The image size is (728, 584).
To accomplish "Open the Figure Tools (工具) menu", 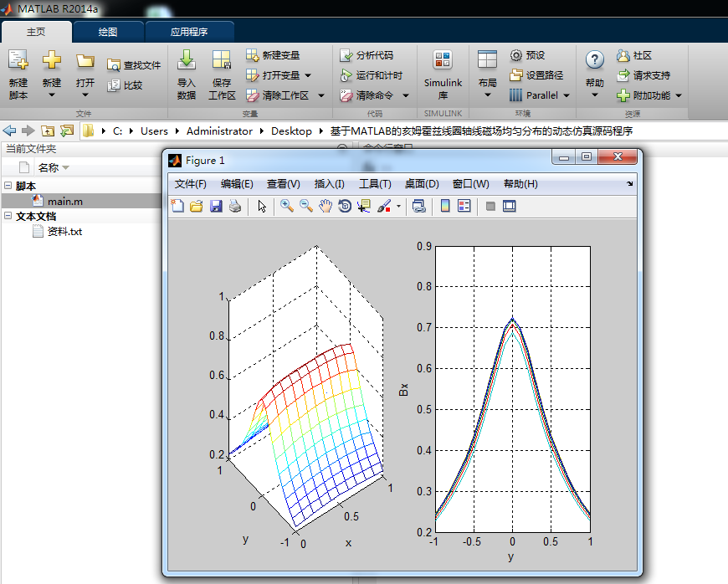I will click(x=375, y=184).
